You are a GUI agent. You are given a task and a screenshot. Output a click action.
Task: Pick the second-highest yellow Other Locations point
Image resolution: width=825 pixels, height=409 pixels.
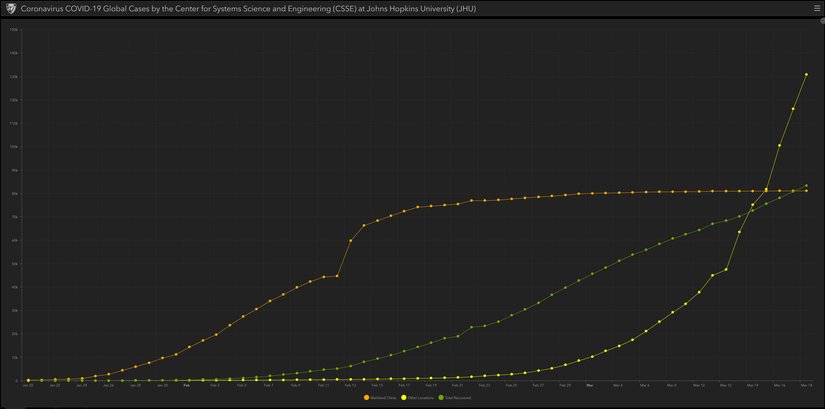coord(793,109)
